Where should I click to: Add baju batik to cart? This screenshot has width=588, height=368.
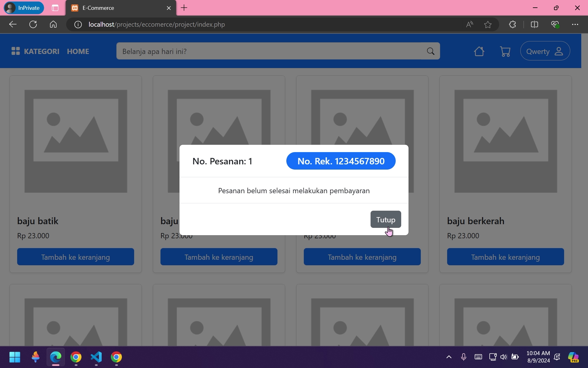(76, 257)
